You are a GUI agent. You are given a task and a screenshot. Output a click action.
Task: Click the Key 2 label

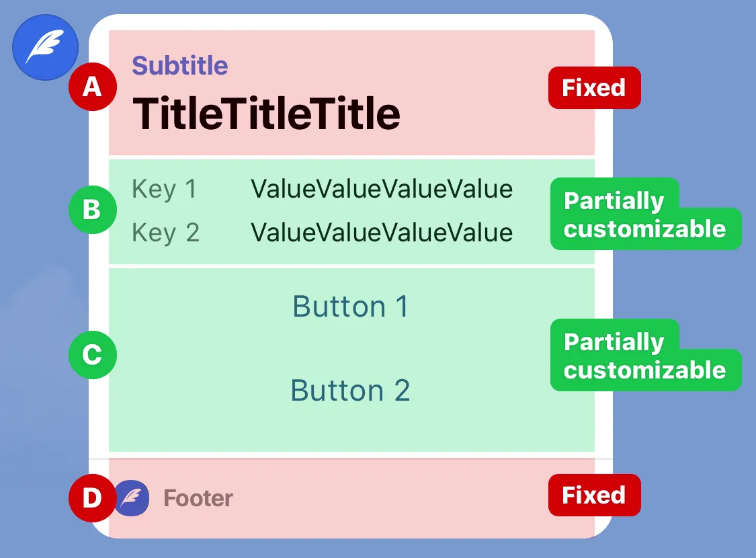[165, 233]
